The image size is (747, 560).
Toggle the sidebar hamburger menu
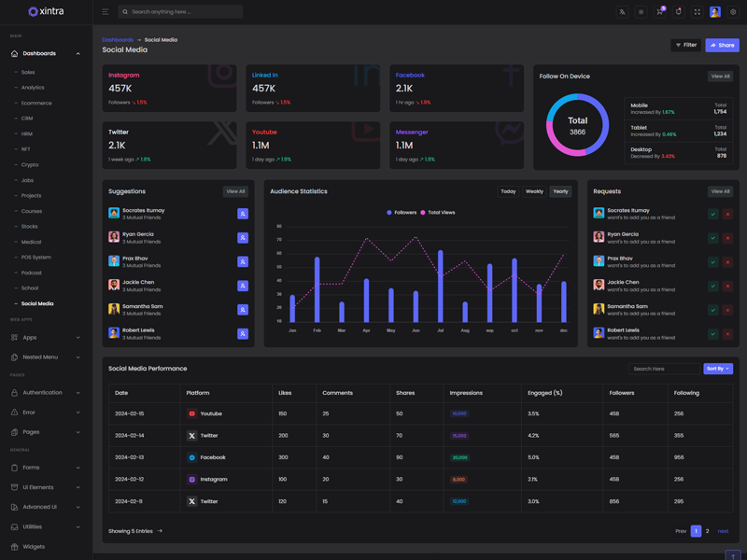(x=106, y=12)
